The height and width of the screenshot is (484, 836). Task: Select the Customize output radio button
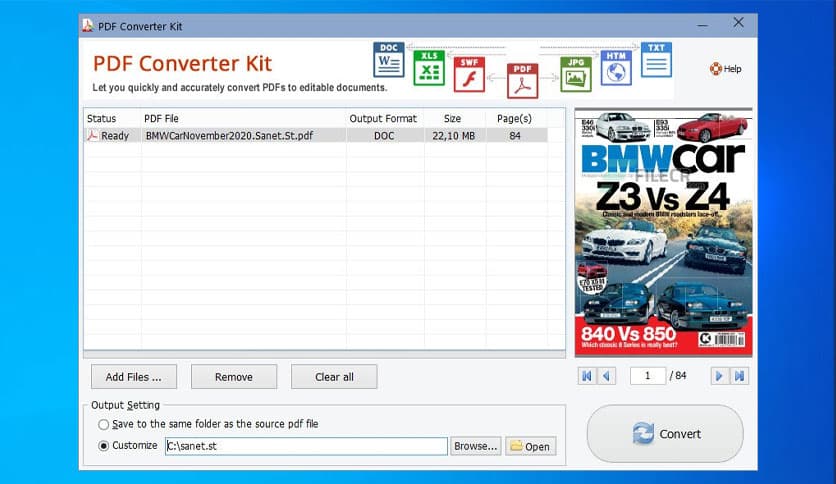coord(103,446)
